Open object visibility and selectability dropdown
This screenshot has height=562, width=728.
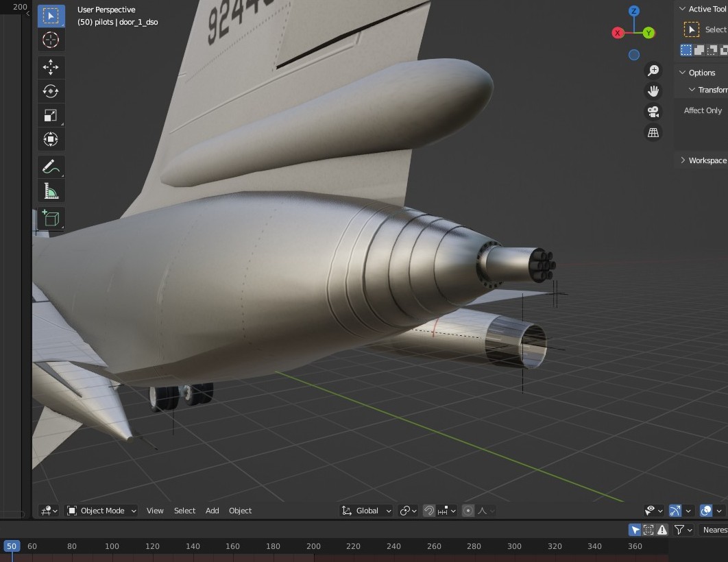653,511
